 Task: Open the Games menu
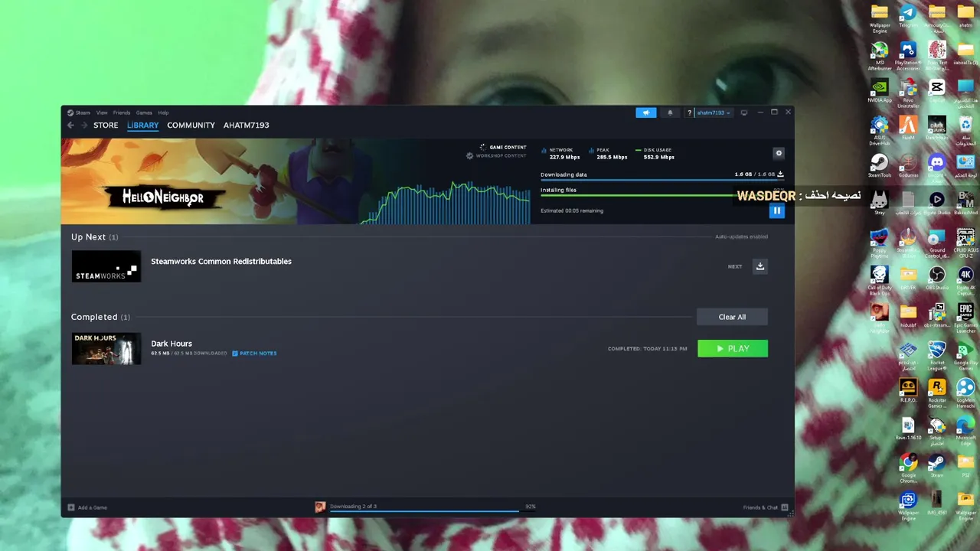tap(144, 112)
